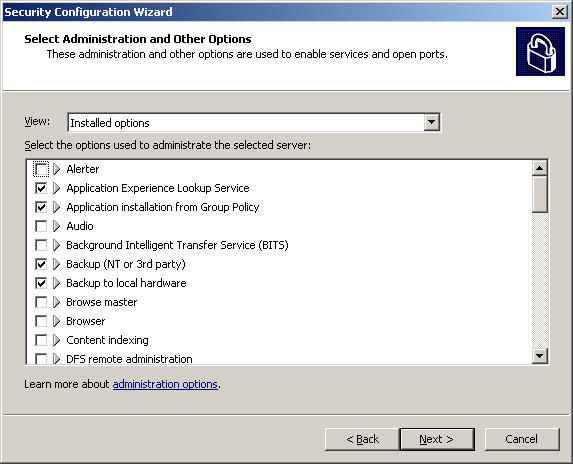
Task: Select the Content indexing row label
Action: coord(107,340)
